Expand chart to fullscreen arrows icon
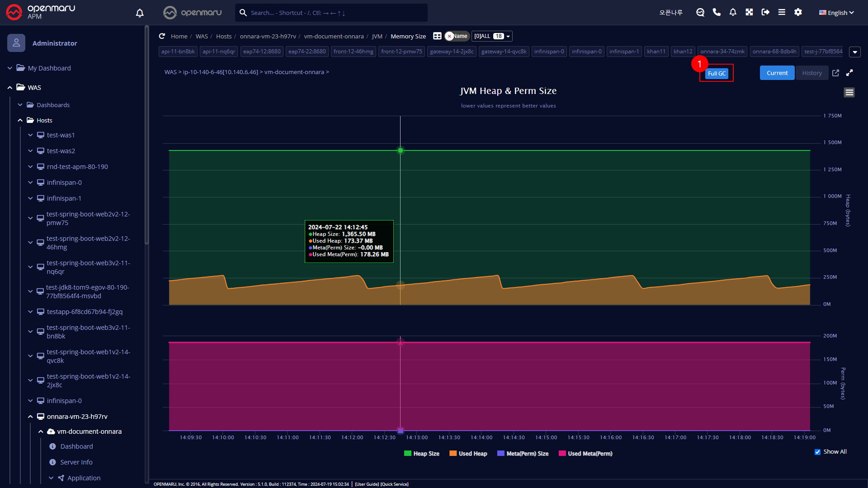The image size is (868, 488). click(x=849, y=73)
